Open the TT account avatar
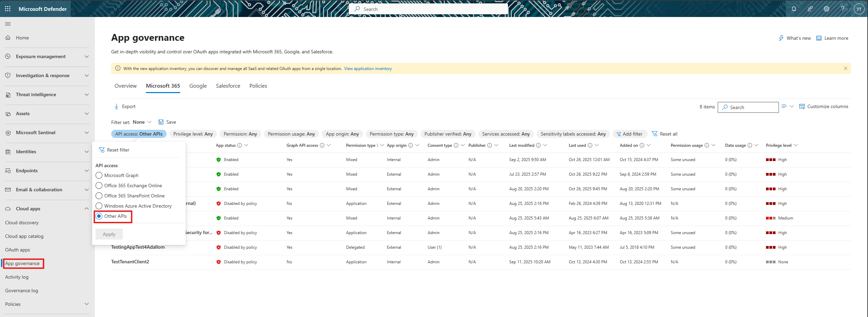This screenshot has width=868, height=317. pos(859,9)
